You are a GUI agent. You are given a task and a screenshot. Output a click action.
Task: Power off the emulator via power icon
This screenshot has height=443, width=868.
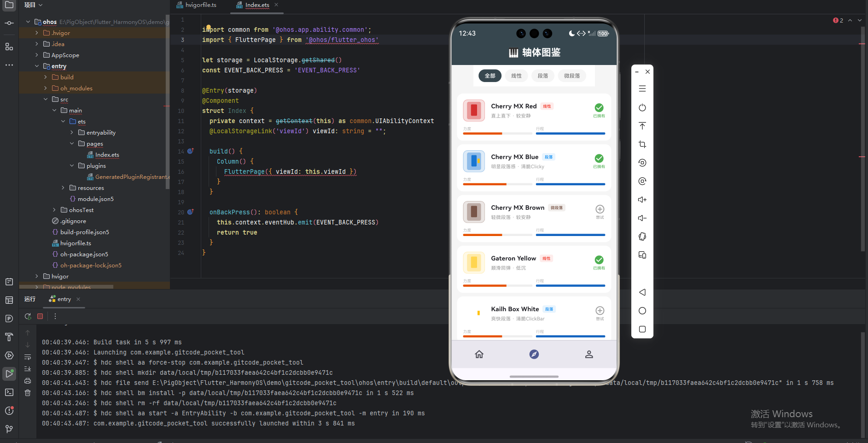click(x=642, y=107)
